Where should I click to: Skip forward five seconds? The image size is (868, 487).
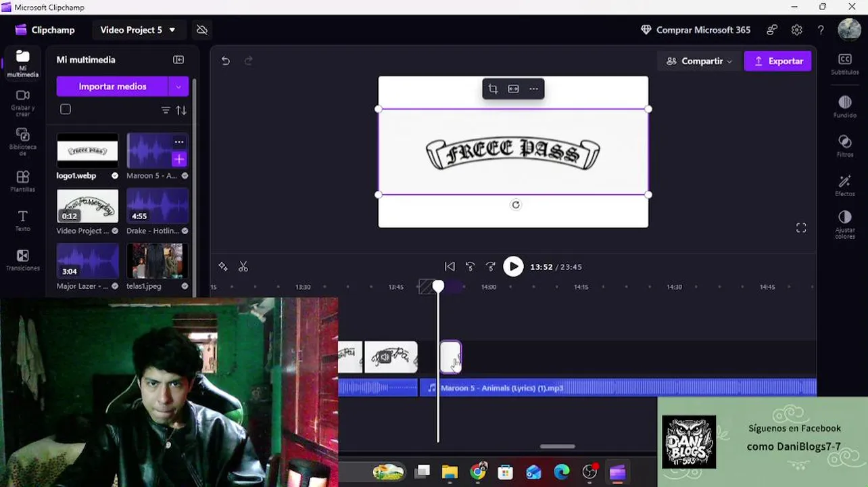(491, 266)
